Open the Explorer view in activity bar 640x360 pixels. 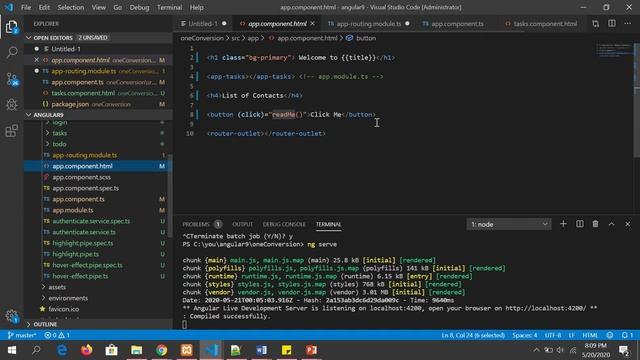(12, 27)
